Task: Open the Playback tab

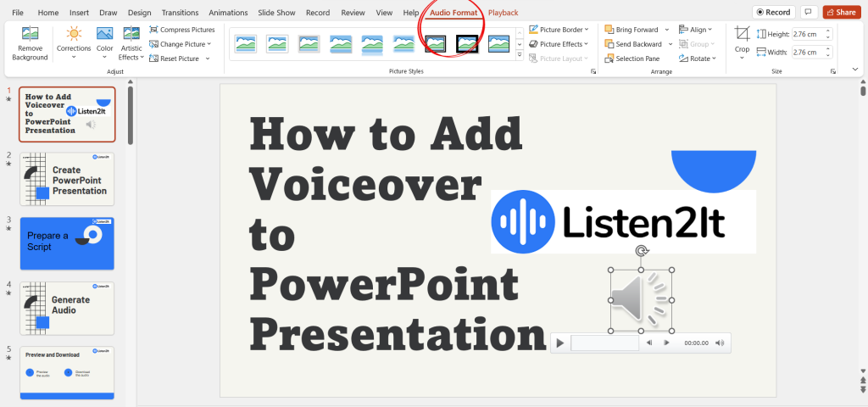Action: (x=504, y=13)
